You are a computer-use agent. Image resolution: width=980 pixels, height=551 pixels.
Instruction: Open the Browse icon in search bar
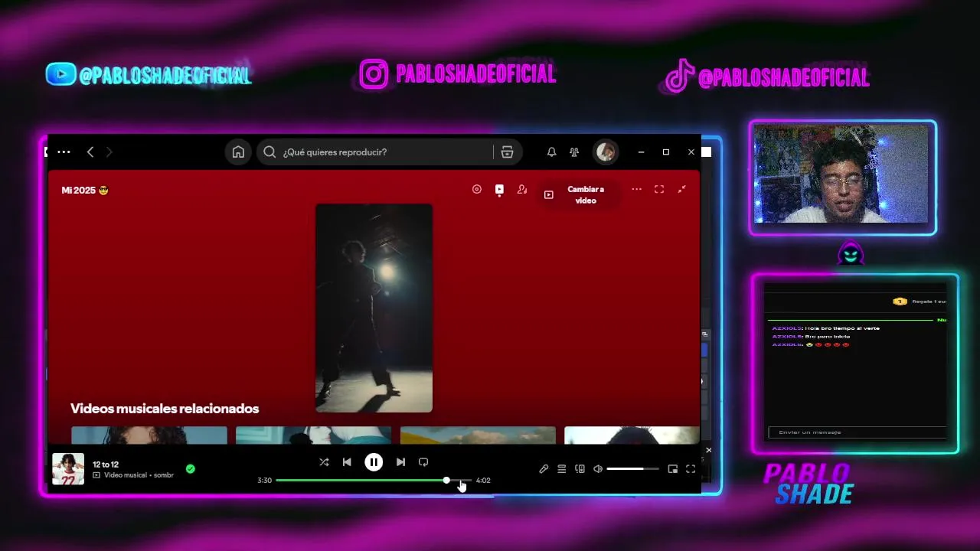click(x=507, y=152)
